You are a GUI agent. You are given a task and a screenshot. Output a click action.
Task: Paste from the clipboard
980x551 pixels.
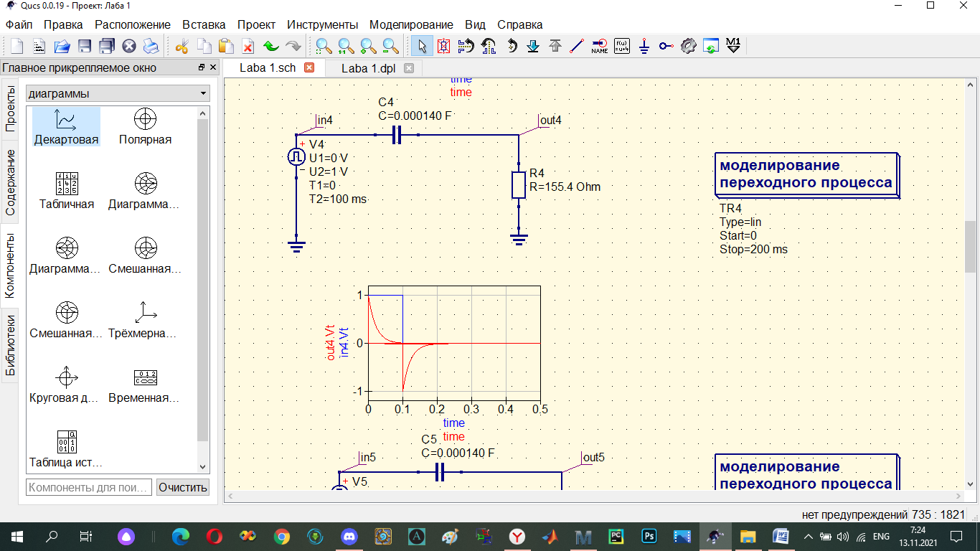tap(226, 47)
